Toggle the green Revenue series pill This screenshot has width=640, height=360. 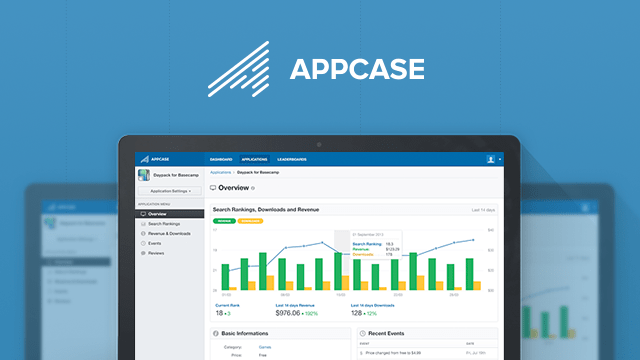pos(224,221)
